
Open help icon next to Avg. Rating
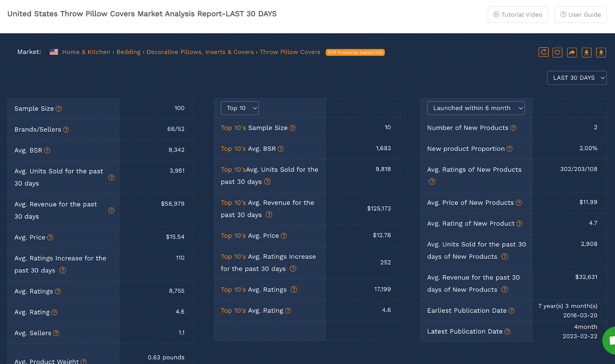click(54, 312)
